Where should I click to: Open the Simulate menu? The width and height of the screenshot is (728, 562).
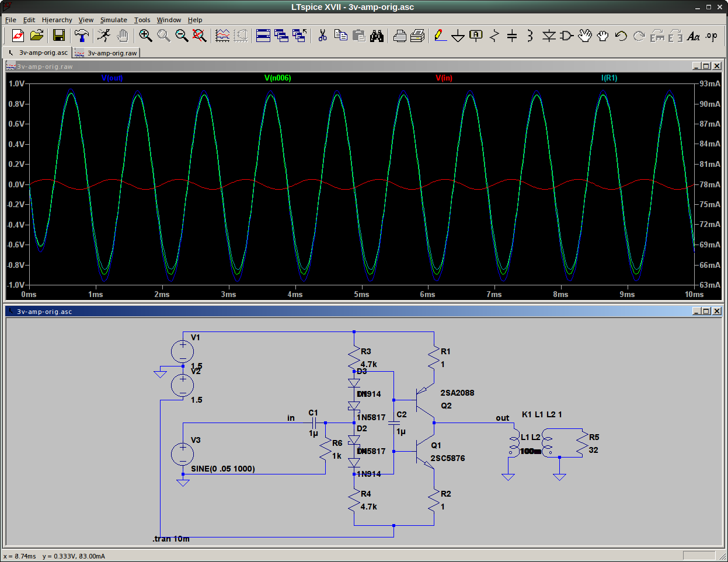[x=113, y=20]
